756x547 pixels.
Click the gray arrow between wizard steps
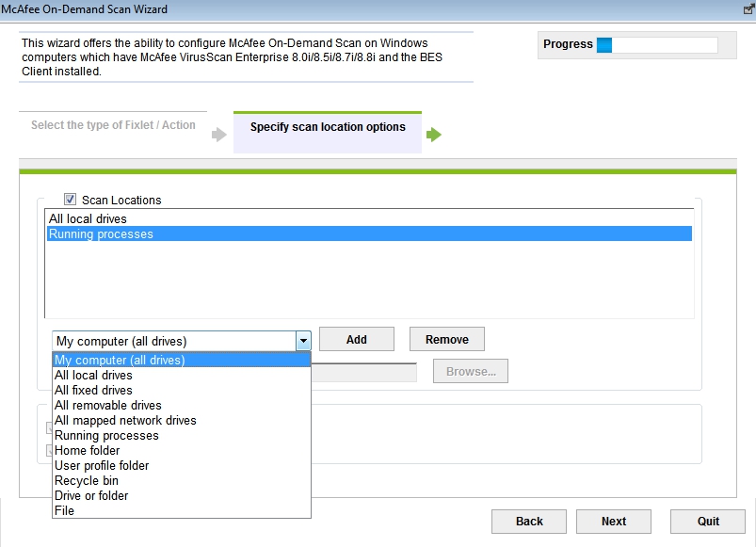pos(219,135)
